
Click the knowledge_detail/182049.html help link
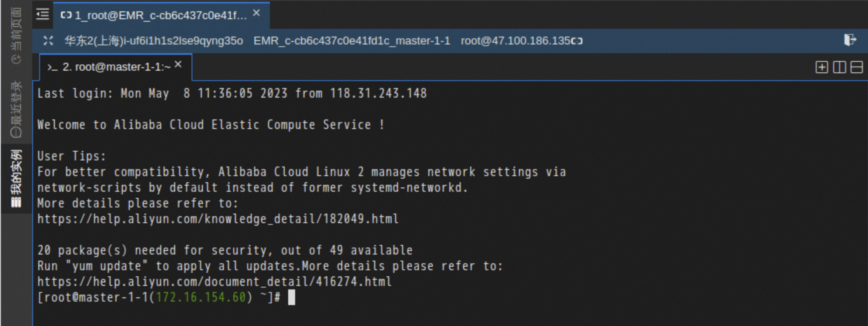(218, 219)
